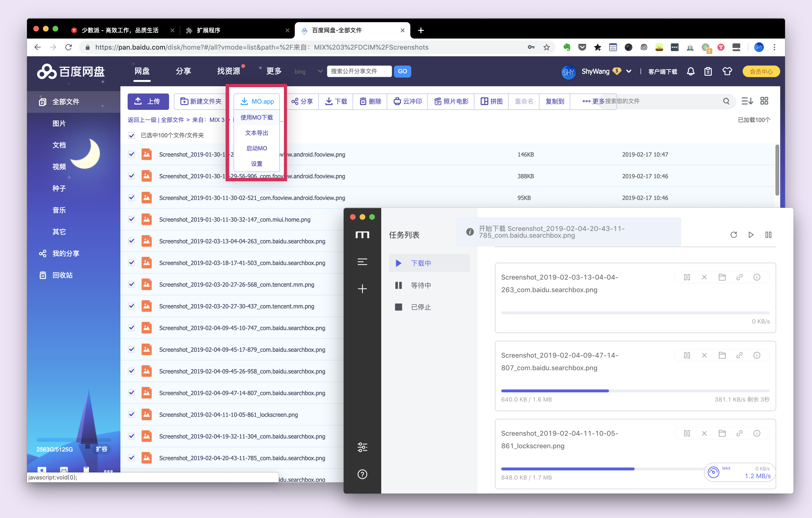
Task: Uncheck Screenshot_2019-01-30-11-30-32-147_com.miui.home.png
Action: pos(131,219)
